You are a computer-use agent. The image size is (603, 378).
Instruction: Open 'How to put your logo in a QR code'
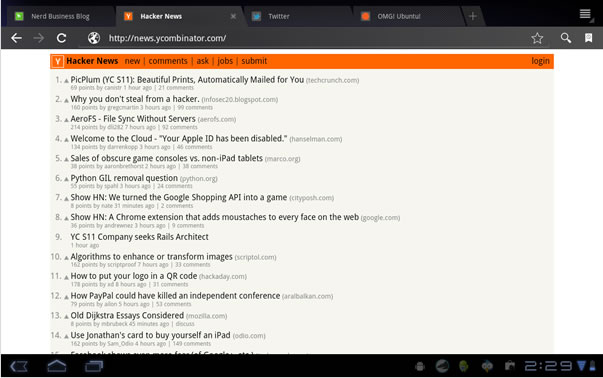click(134, 276)
